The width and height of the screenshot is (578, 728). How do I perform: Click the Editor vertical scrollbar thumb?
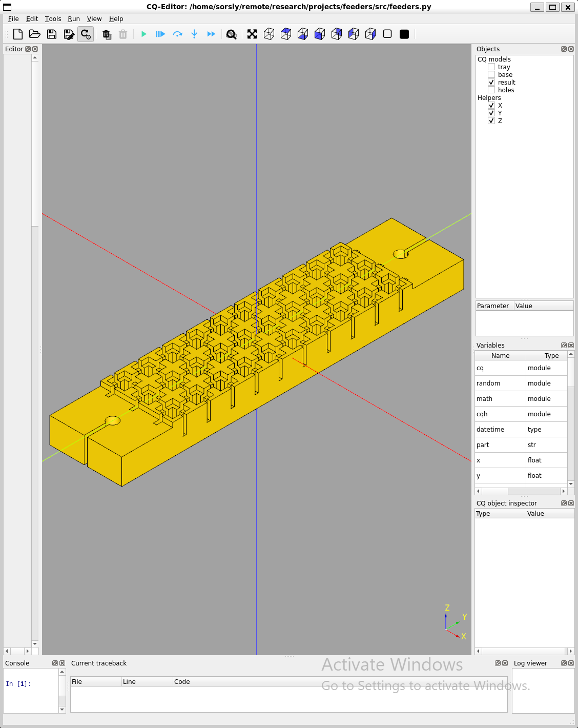point(35,143)
